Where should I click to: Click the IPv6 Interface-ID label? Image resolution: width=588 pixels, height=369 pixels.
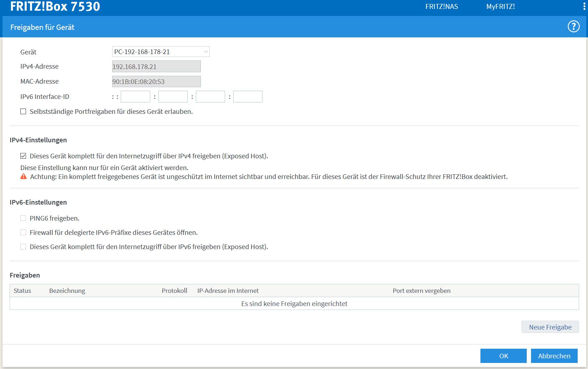coord(45,96)
